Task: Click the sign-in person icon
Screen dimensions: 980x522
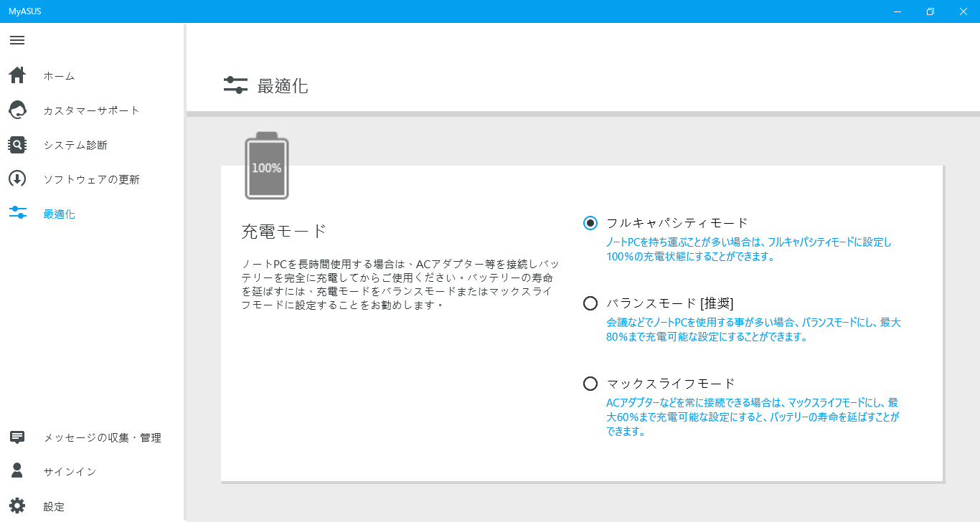Action: (17, 471)
